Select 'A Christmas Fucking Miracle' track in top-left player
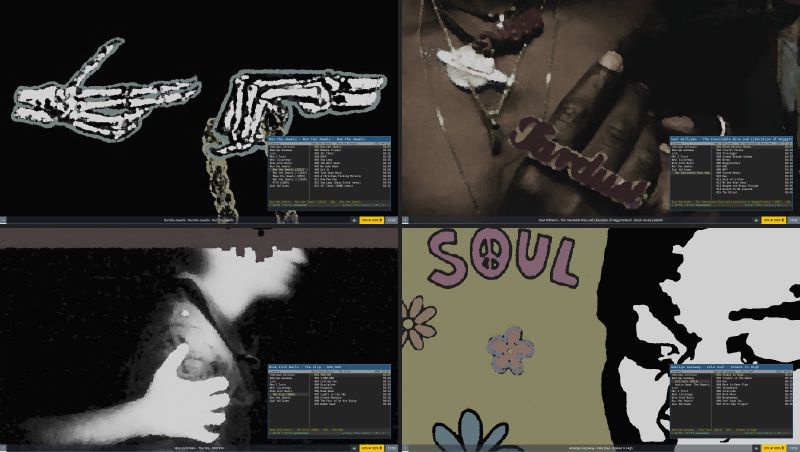Viewport: 800px width, 452px height. tap(338, 176)
